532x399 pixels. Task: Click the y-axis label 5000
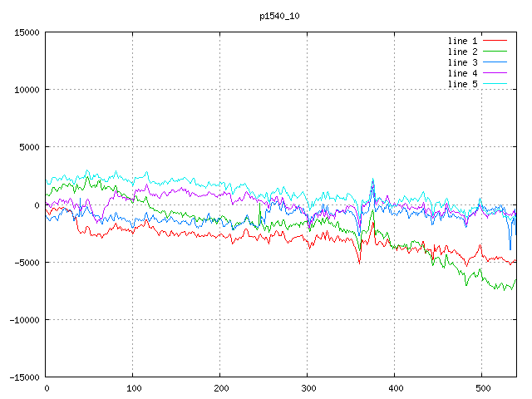point(29,147)
